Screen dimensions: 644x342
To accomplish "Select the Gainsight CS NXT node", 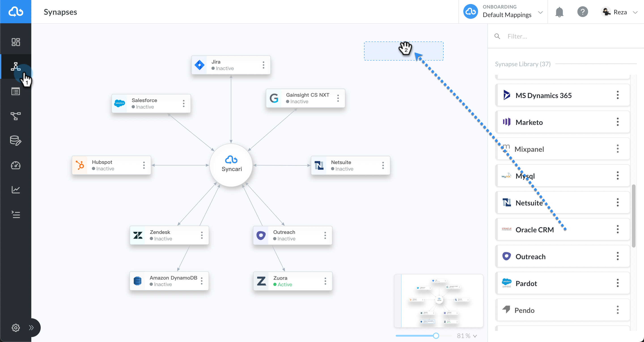I will tap(305, 98).
